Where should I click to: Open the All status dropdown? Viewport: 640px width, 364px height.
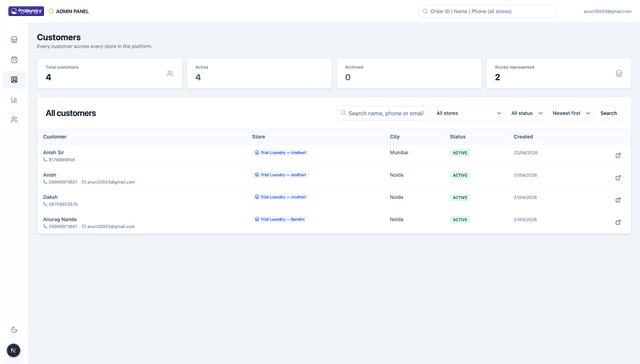point(525,113)
